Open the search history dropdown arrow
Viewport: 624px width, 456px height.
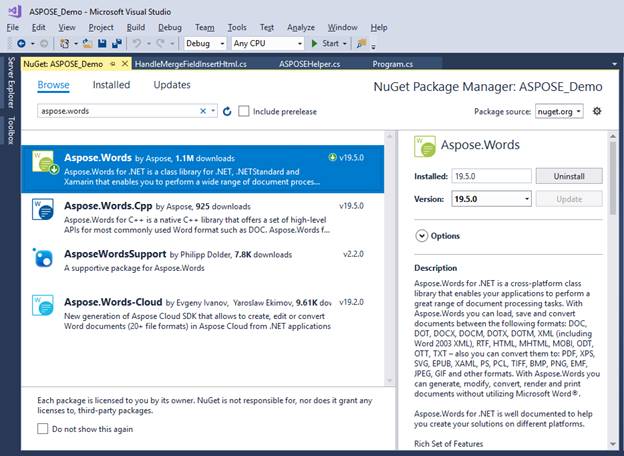(213, 111)
